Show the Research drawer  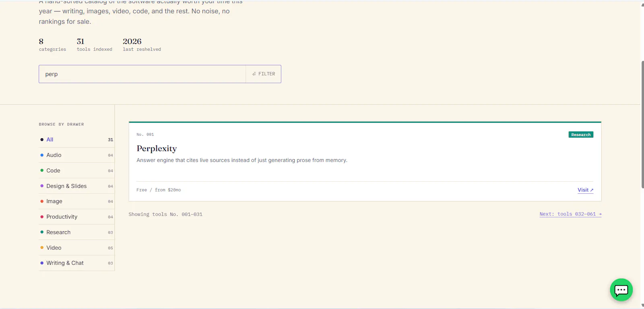pyautogui.click(x=76, y=232)
